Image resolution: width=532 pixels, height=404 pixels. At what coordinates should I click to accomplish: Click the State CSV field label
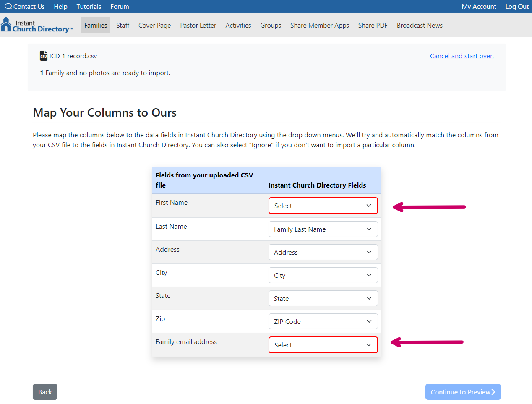click(163, 295)
